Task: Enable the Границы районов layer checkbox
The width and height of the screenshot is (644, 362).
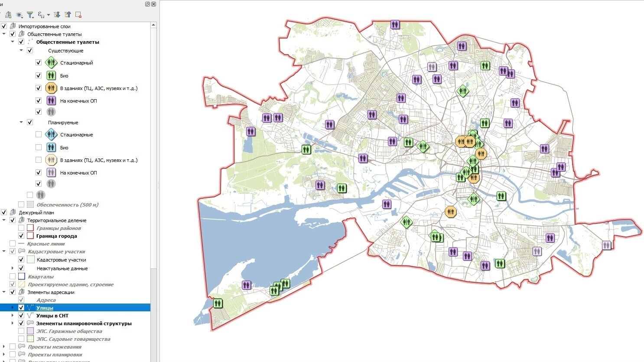Action: [21, 228]
